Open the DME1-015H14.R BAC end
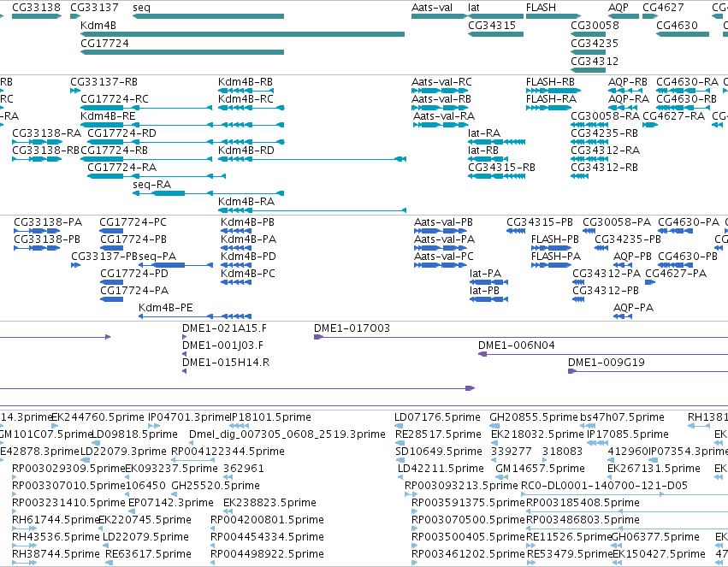Viewport: 728px width, 567px height. [184, 371]
